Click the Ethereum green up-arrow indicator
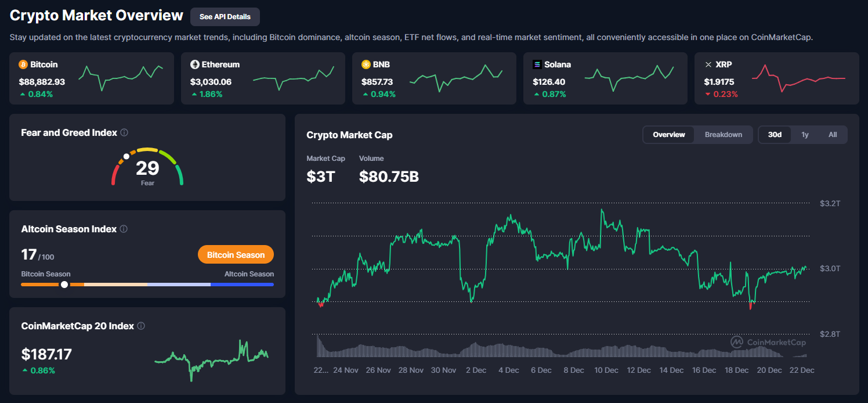The width and height of the screenshot is (868, 403). pyautogui.click(x=194, y=94)
